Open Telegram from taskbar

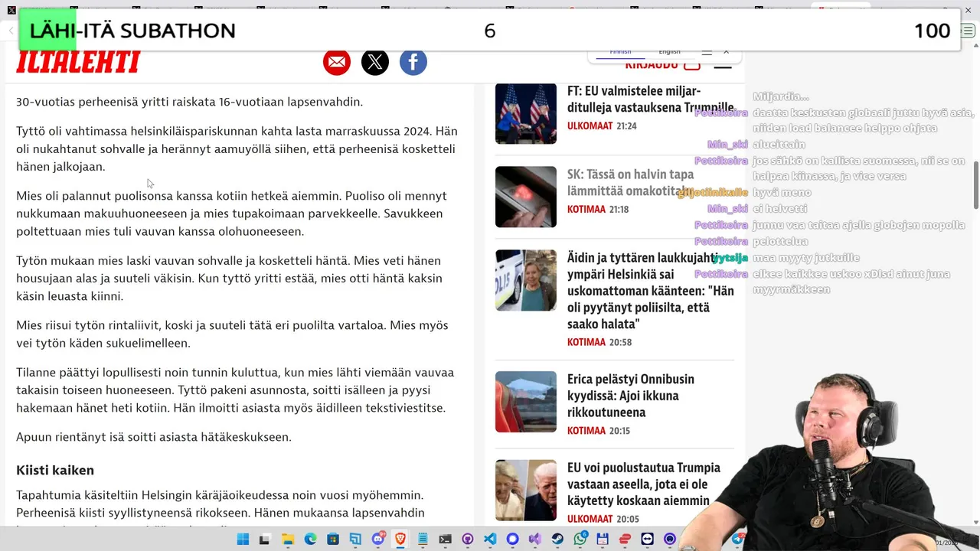(737, 540)
